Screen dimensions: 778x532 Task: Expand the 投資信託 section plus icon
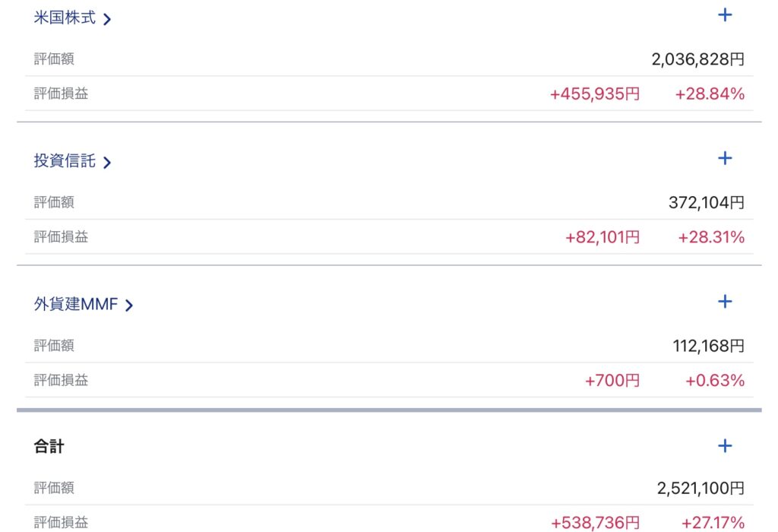(725, 158)
